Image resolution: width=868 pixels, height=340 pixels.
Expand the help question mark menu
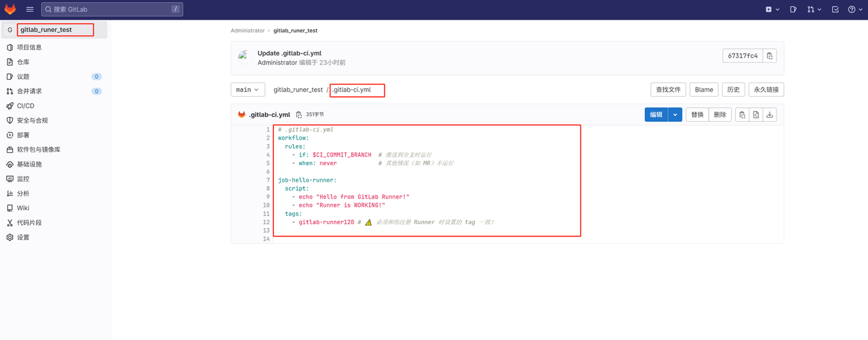pos(855,9)
